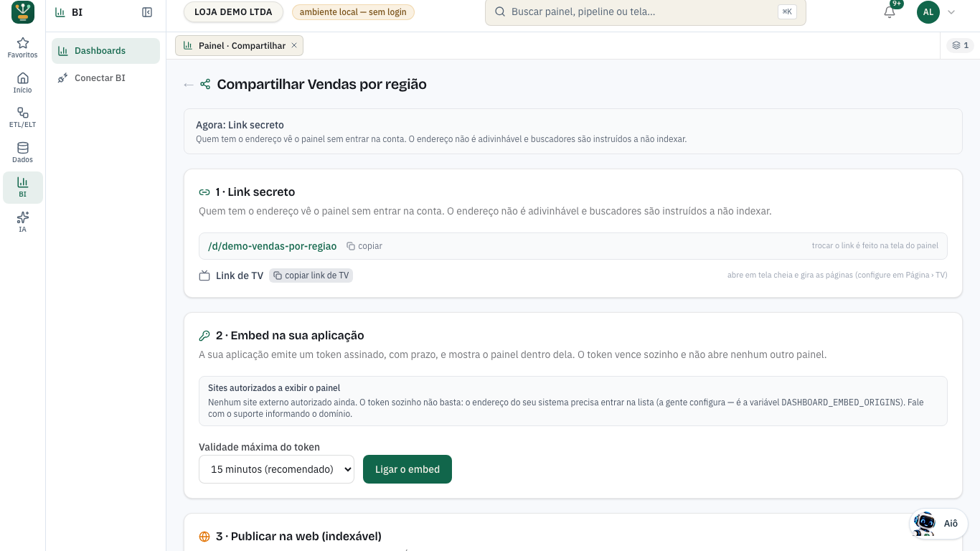Click Ligar o embed button

[x=407, y=469]
